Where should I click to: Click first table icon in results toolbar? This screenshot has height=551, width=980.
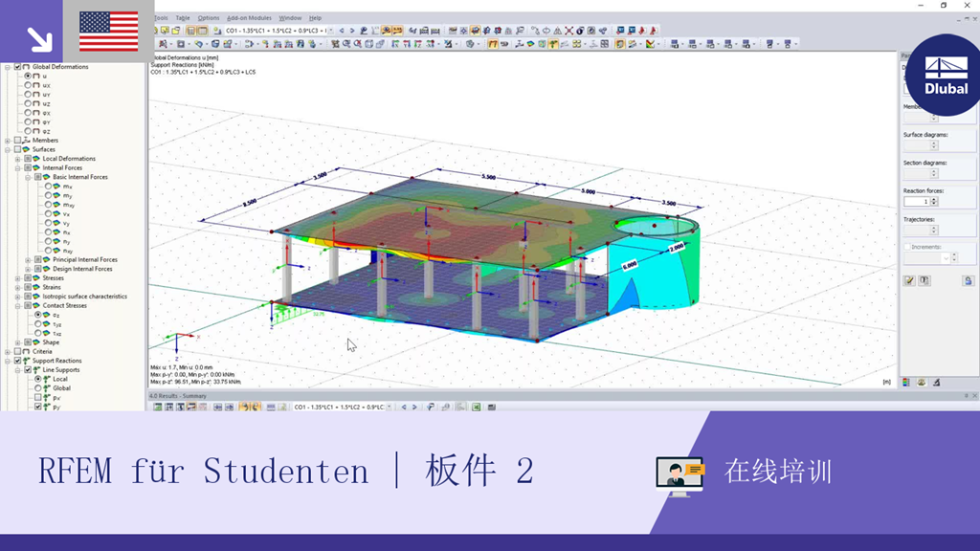click(158, 408)
